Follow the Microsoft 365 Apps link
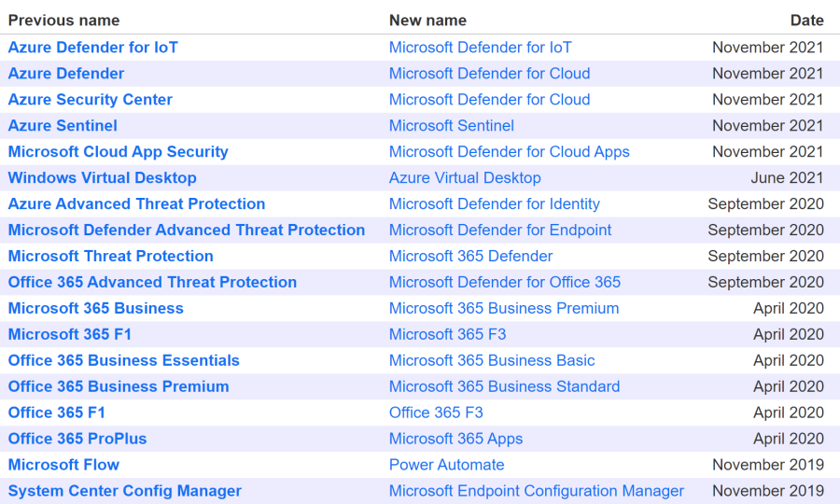The height and width of the screenshot is (504, 840). pos(455,439)
